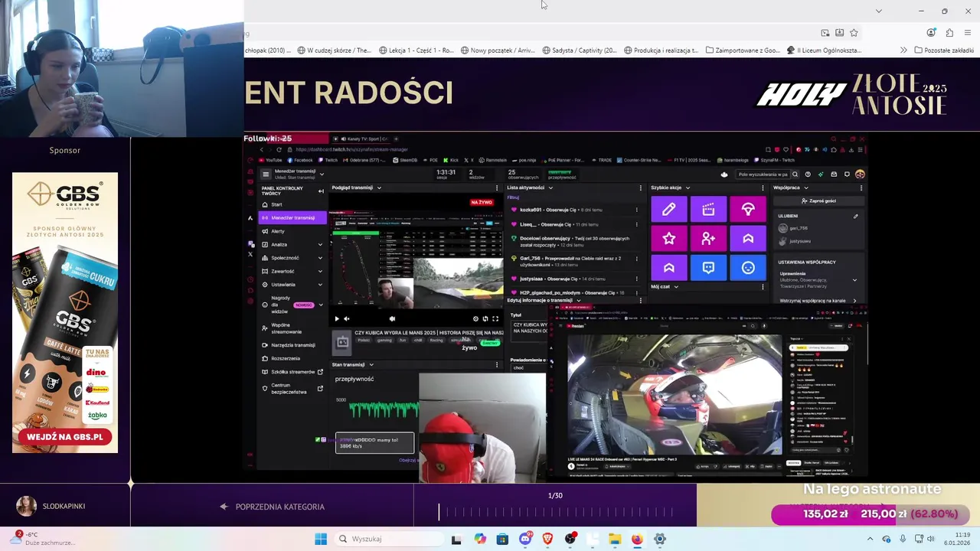The height and width of the screenshot is (551, 980).
Task: Click the search magnifier in the Twitch dashboard
Action: tap(795, 174)
